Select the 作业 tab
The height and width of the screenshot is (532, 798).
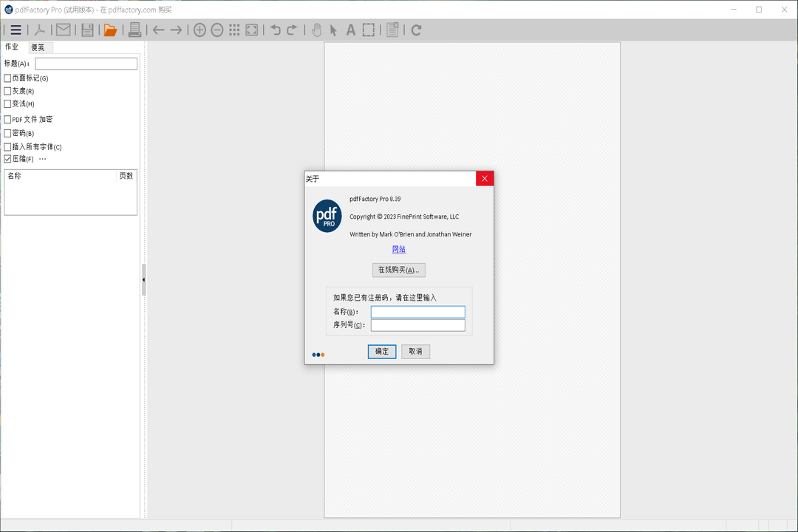coord(13,47)
